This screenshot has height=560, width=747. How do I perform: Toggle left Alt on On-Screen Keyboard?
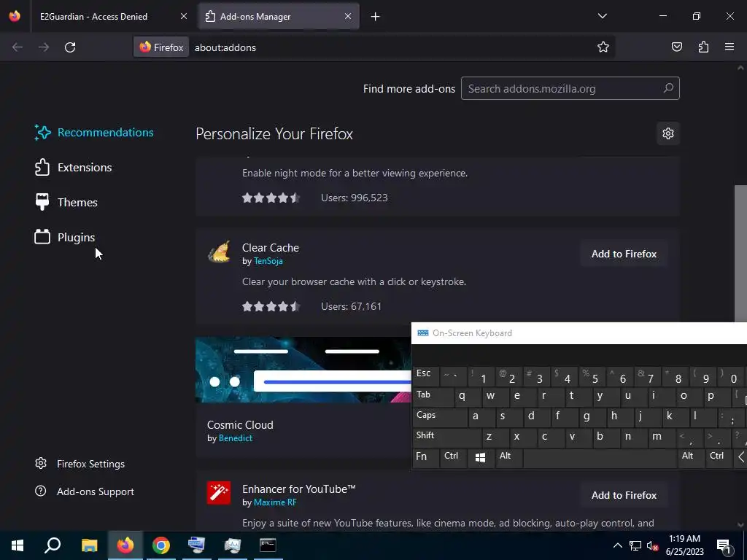tap(508, 458)
